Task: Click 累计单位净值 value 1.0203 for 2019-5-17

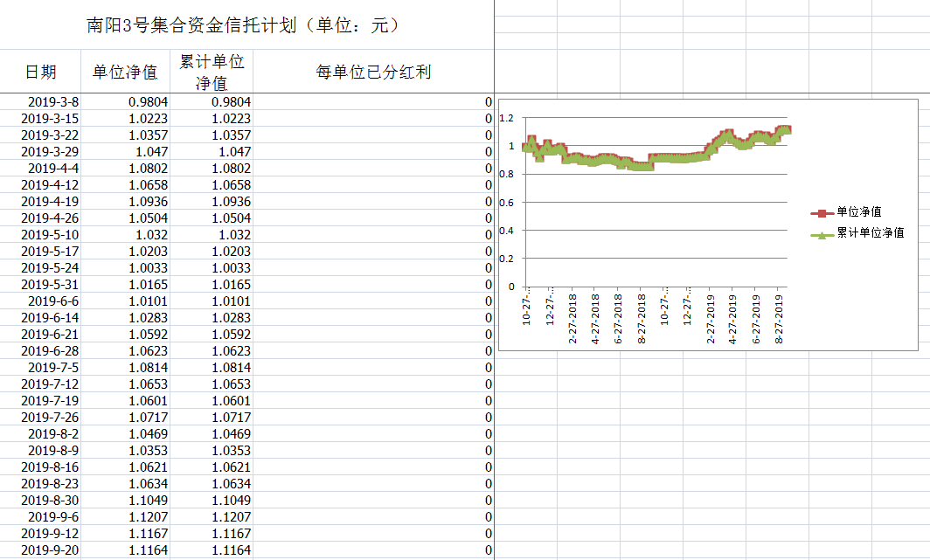Action: [x=212, y=252]
